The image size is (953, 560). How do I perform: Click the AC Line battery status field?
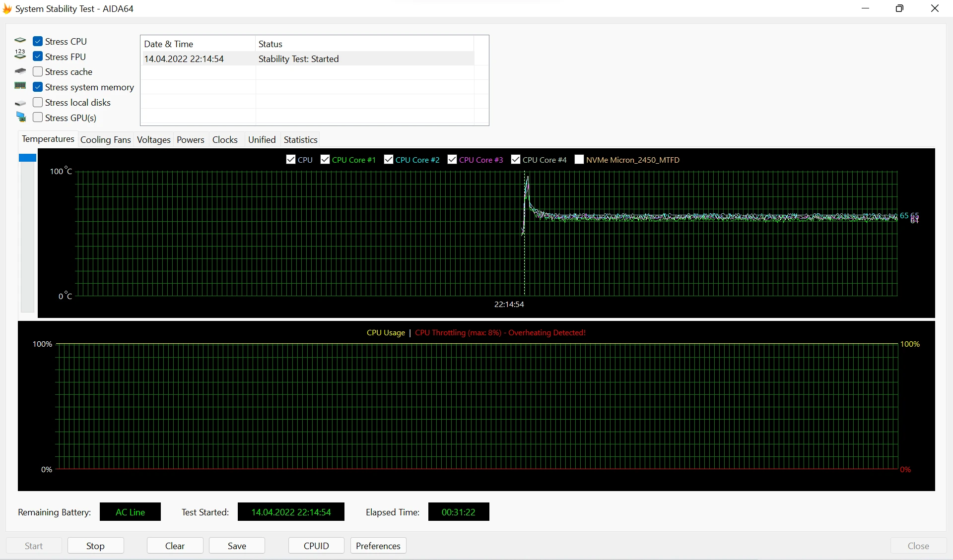click(130, 512)
